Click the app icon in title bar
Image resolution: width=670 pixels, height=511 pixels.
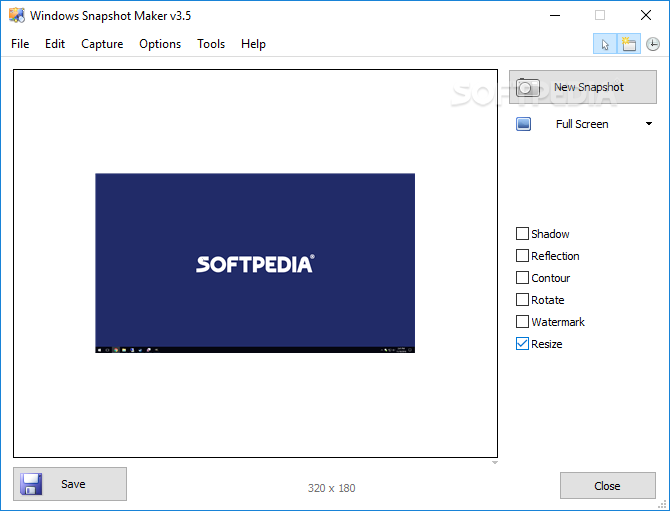(17, 15)
